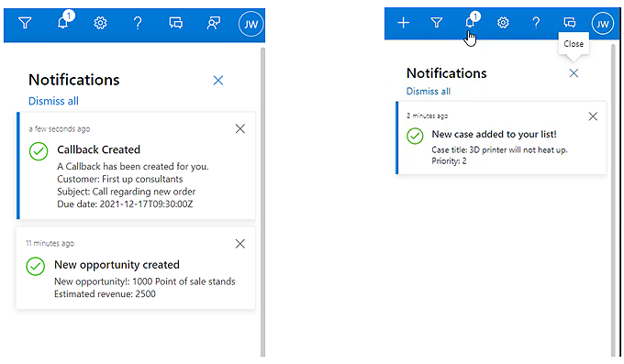624x364 pixels.
Task: Dismiss the Callback Created notification
Action: pos(240,128)
